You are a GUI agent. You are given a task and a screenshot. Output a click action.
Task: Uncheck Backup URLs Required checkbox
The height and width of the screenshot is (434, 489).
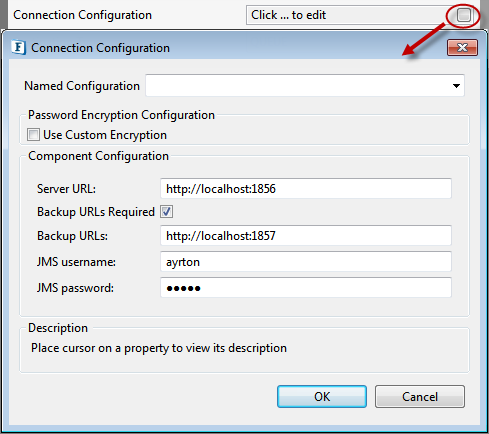pyautogui.click(x=166, y=212)
